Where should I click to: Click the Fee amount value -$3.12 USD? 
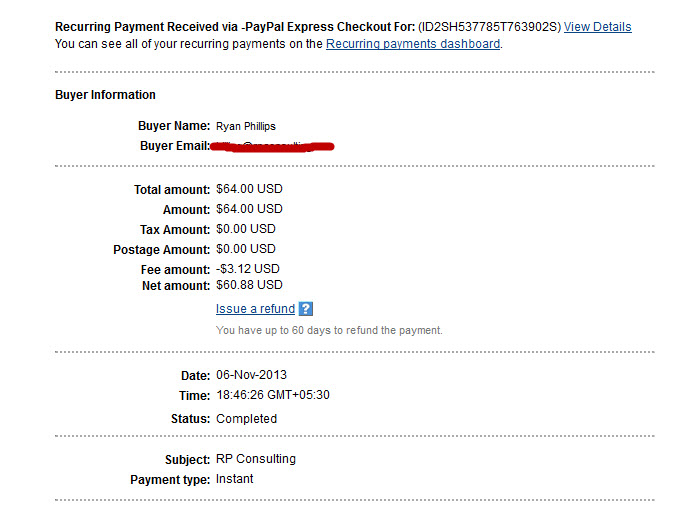click(248, 269)
